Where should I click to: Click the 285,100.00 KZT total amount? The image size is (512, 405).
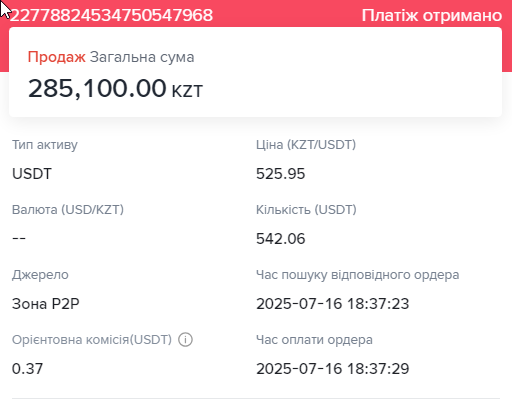pyautogui.click(x=115, y=89)
